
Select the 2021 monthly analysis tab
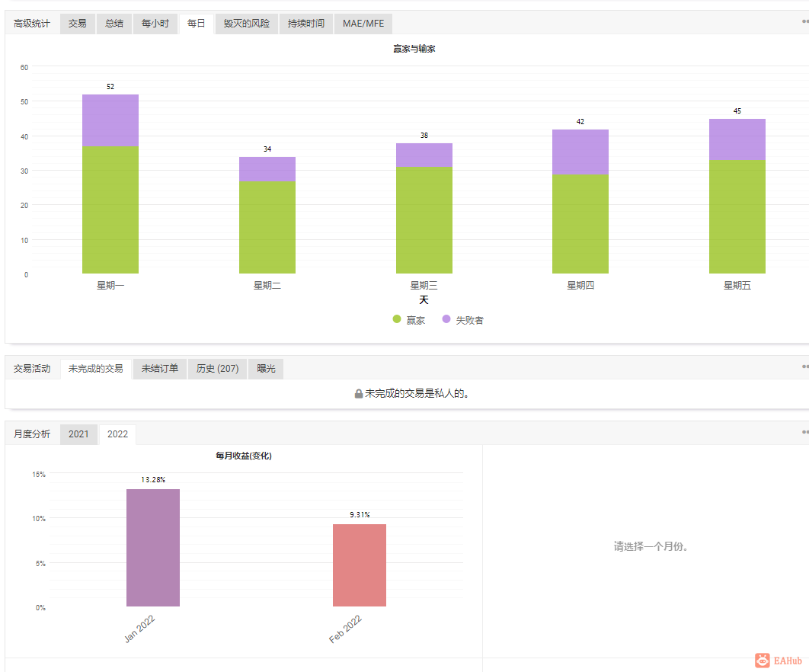pyautogui.click(x=78, y=434)
